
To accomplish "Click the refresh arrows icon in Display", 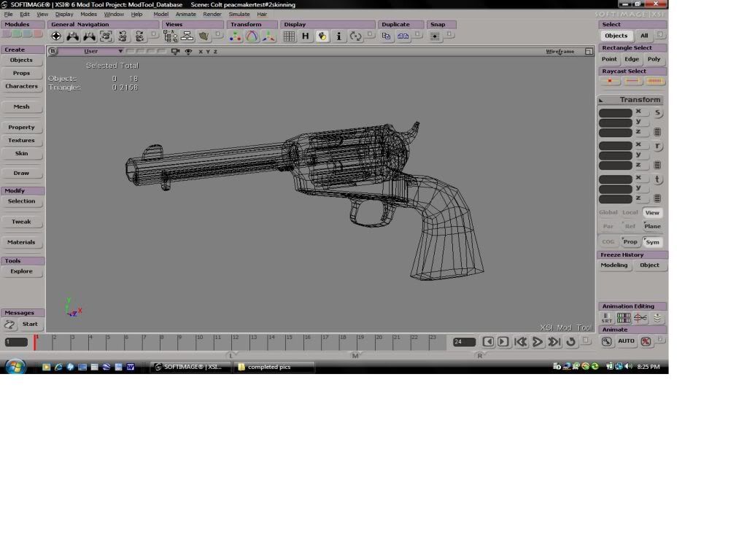I will [355, 36].
